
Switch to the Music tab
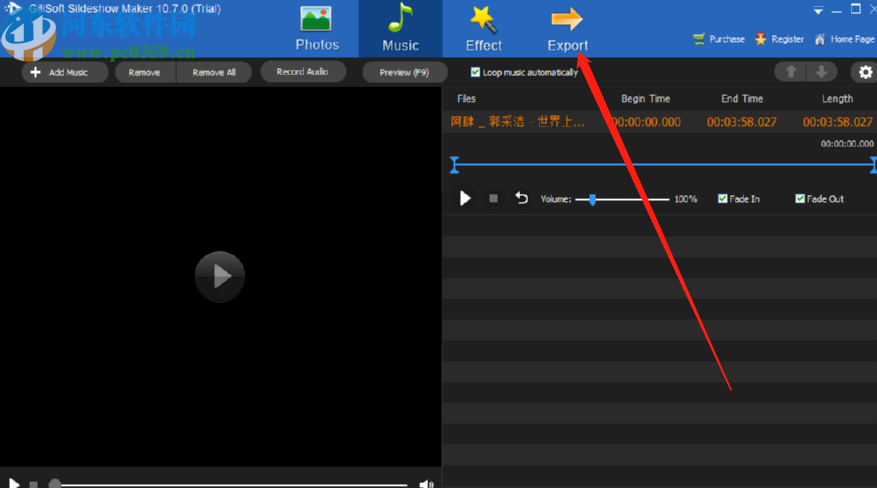click(x=400, y=29)
